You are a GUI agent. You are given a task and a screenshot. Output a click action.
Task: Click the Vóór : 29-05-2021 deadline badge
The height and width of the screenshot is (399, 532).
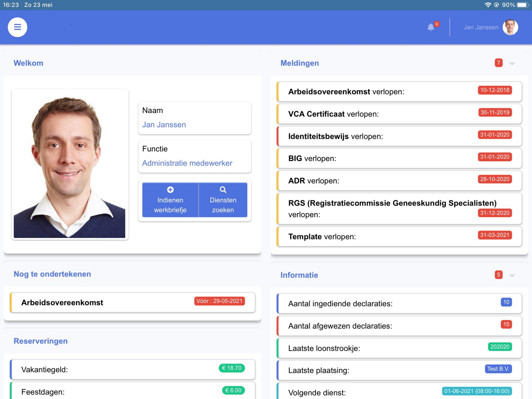point(219,301)
